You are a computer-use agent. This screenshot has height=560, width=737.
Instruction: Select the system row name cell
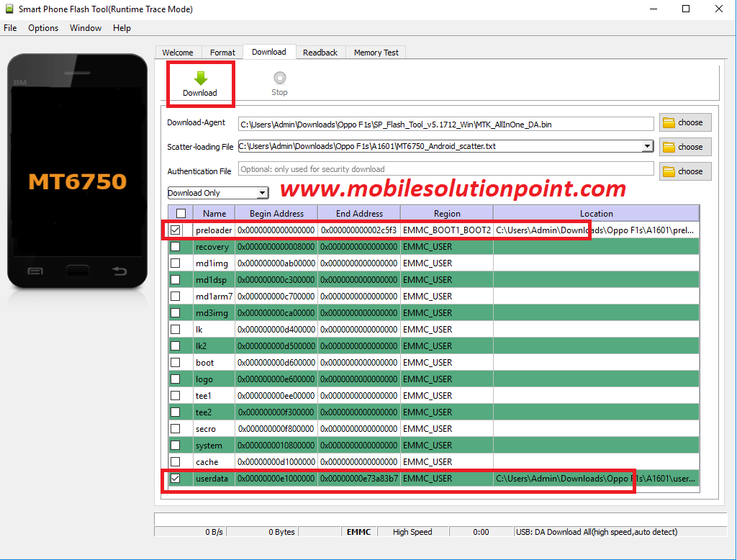pos(214,446)
